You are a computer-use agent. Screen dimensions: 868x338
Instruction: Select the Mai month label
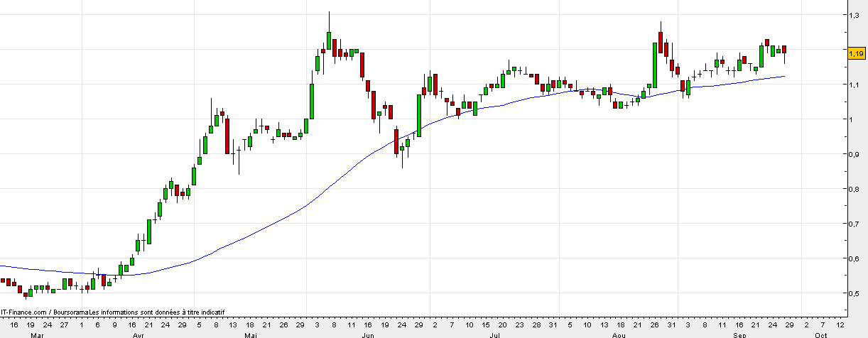(250, 334)
